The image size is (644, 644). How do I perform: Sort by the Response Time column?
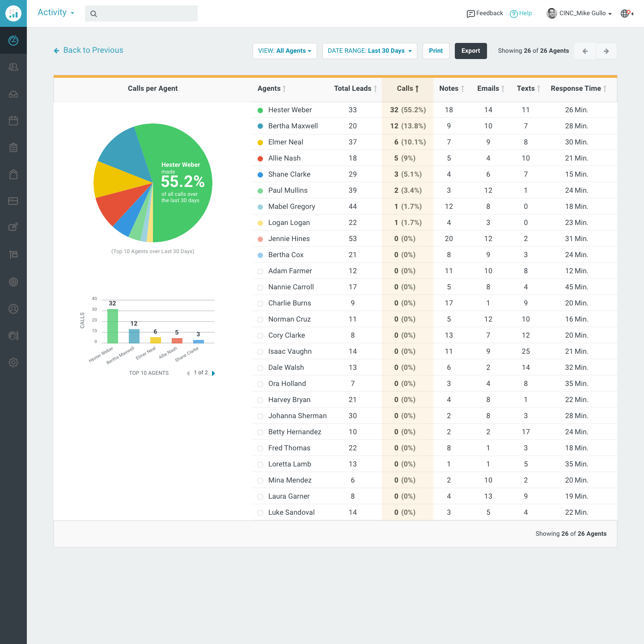point(579,89)
